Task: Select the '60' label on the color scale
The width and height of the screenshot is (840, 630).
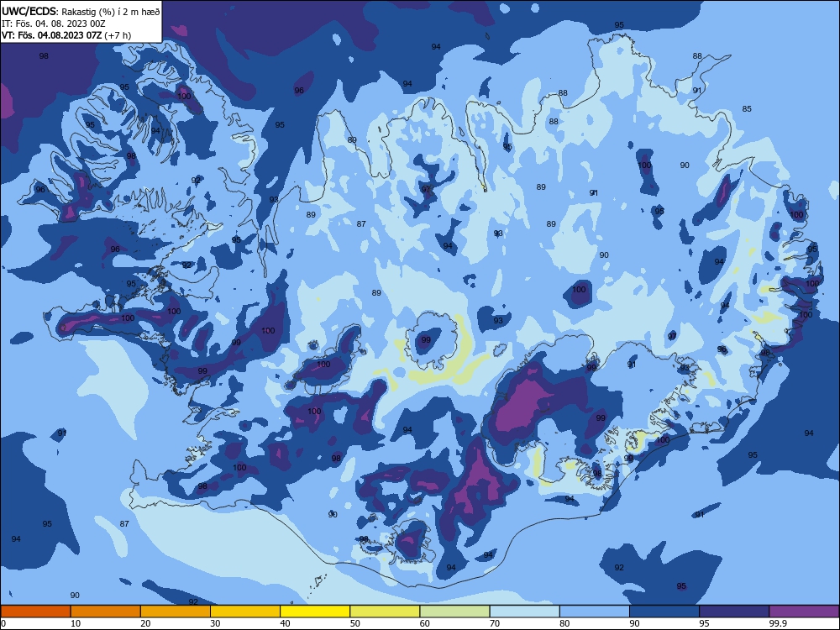Action: 425,623
